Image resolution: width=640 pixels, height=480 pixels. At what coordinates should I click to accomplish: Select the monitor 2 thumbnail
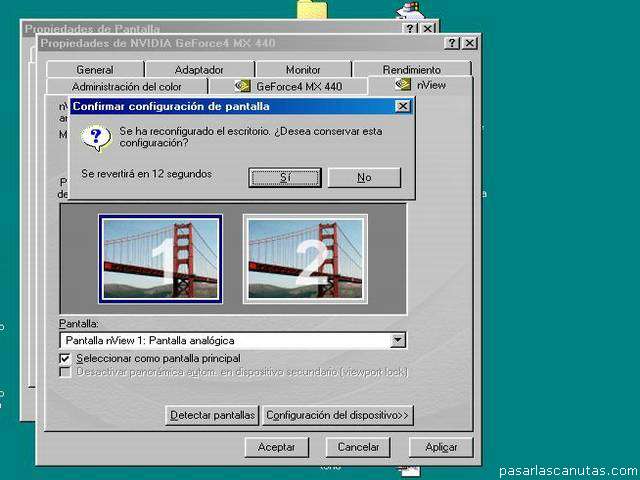(x=305, y=258)
